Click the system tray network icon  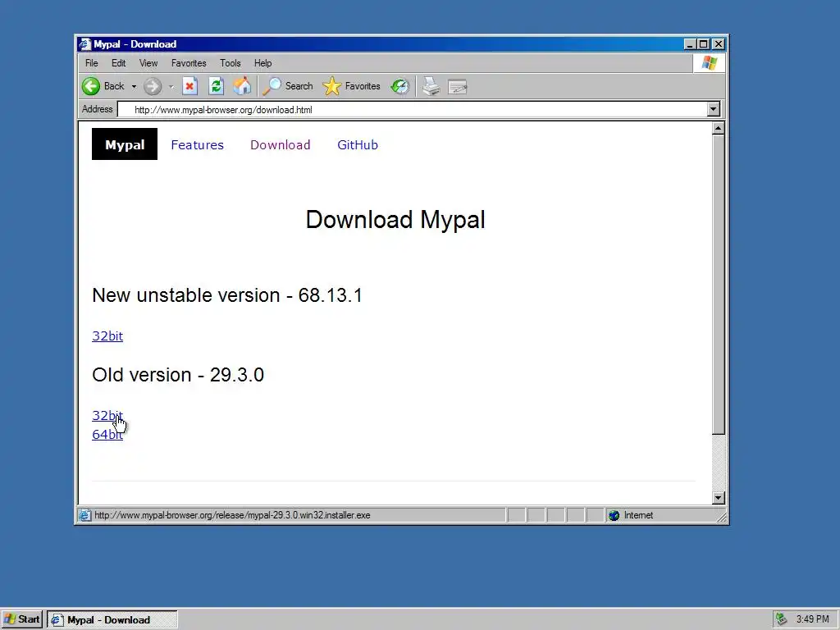[x=781, y=619]
